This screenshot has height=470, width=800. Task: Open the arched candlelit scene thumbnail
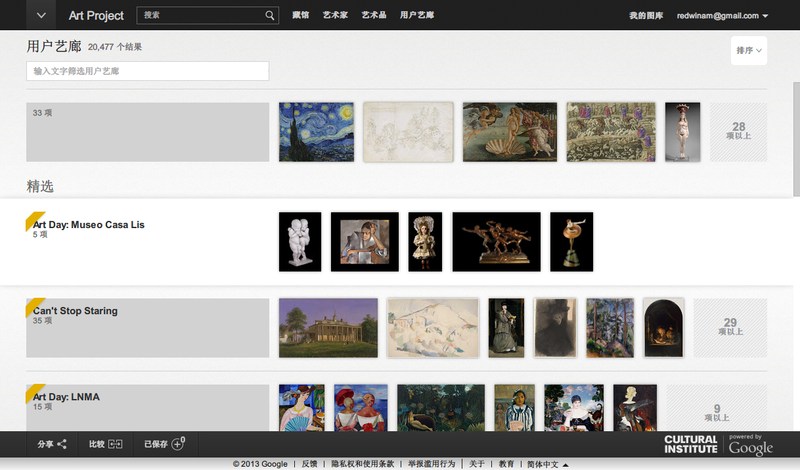pos(664,328)
